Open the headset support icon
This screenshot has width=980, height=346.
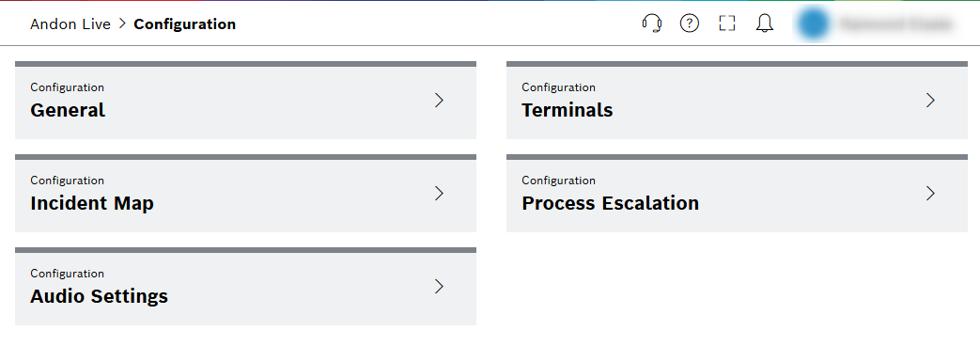pyautogui.click(x=652, y=24)
